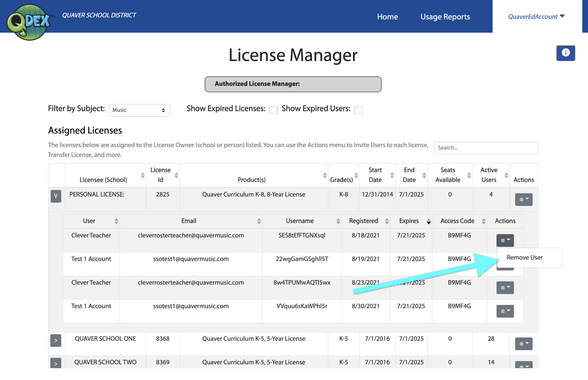Click the licenses Search field

click(x=486, y=148)
